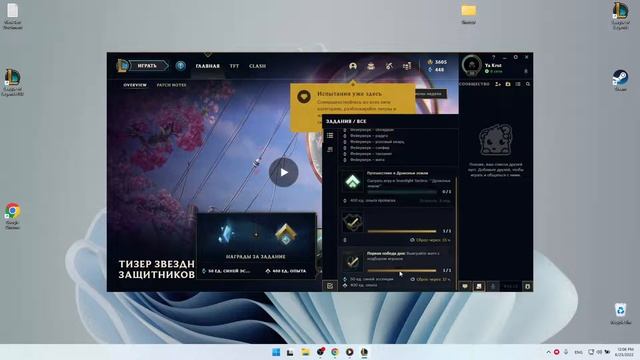Open the TFT tab
This screenshot has width=640, height=360.
coord(234,66)
